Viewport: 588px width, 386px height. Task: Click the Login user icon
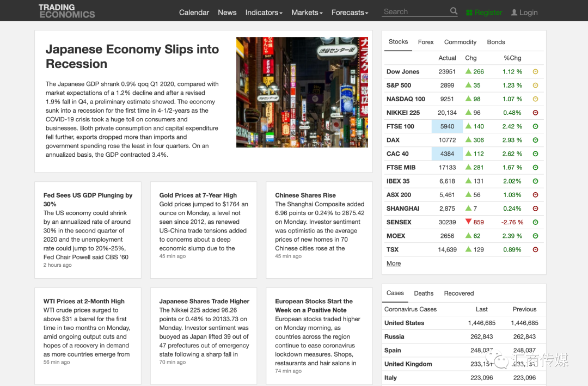click(514, 13)
